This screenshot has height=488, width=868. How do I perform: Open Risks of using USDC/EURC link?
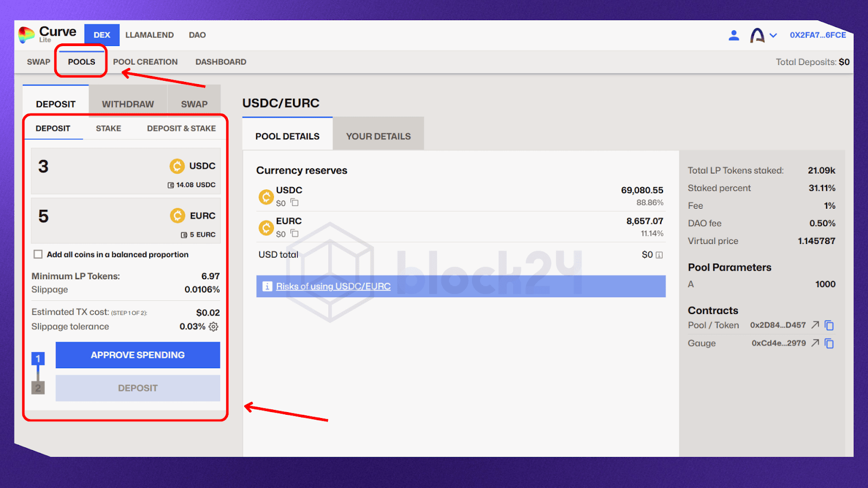click(333, 286)
